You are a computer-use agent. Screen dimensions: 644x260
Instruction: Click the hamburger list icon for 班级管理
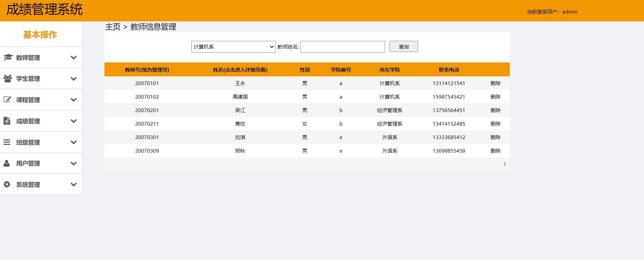click(x=7, y=142)
